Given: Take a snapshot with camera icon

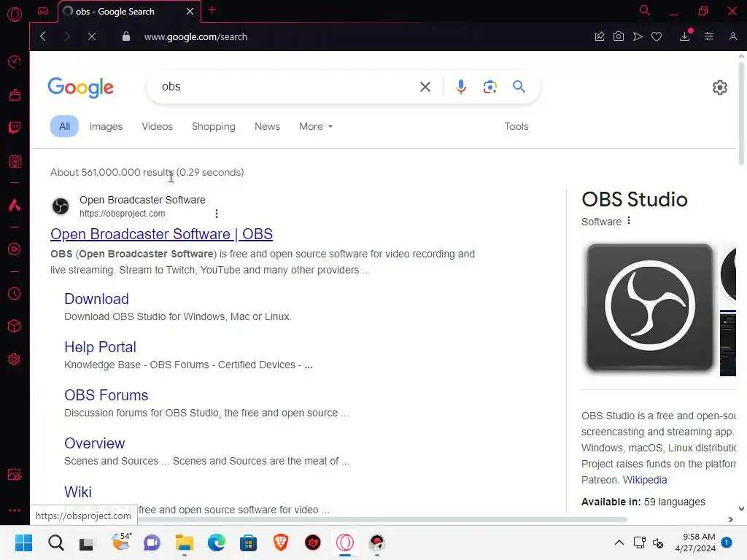Looking at the screenshot, I should [619, 36].
